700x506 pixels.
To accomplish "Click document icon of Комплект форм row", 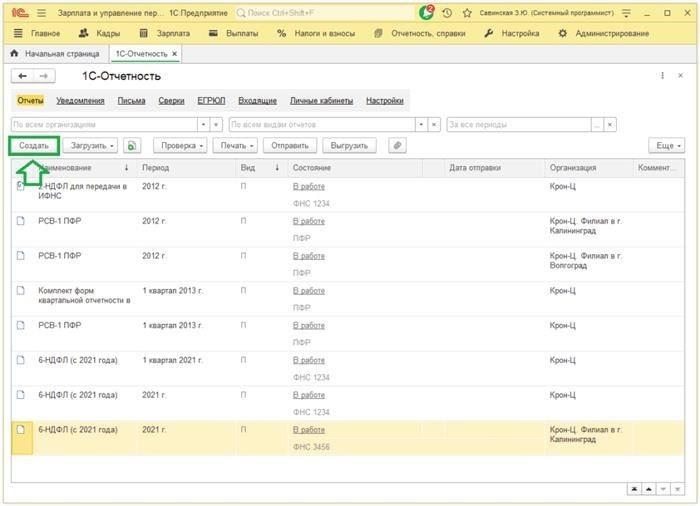I will coord(21,290).
